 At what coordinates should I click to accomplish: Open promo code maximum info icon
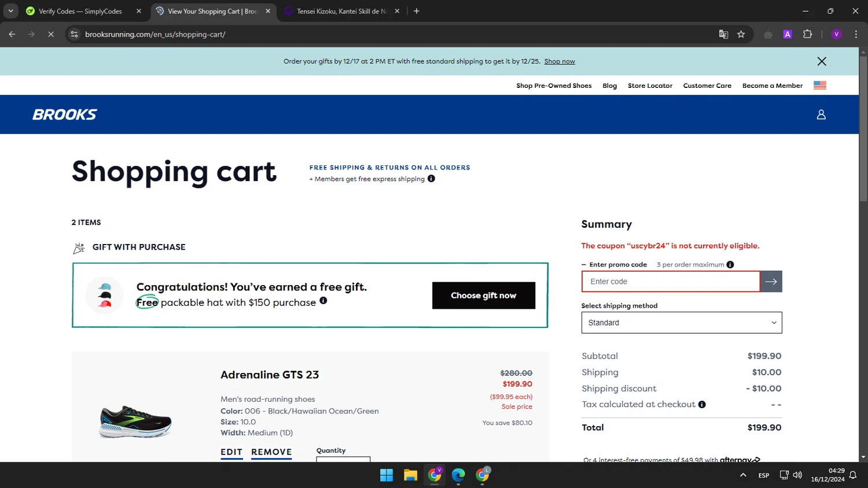coord(730,265)
